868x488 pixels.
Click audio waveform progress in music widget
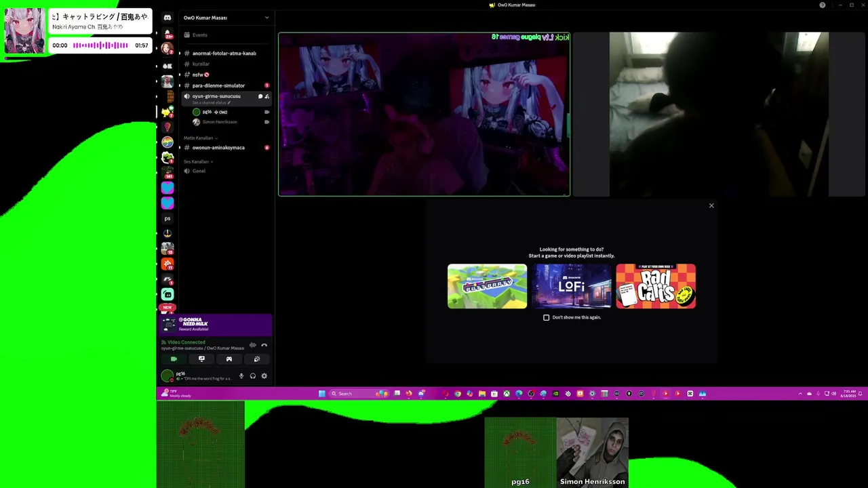tap(100, 45)
